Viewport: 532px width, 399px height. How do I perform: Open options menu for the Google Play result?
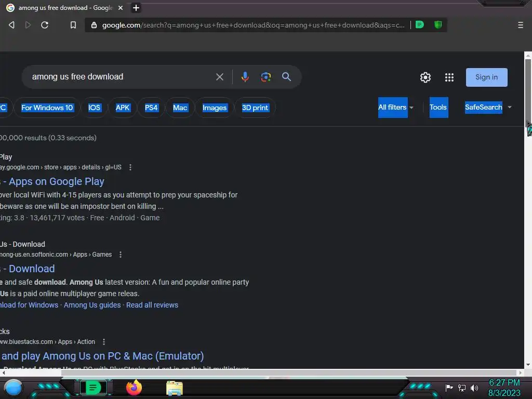[130, 167]
